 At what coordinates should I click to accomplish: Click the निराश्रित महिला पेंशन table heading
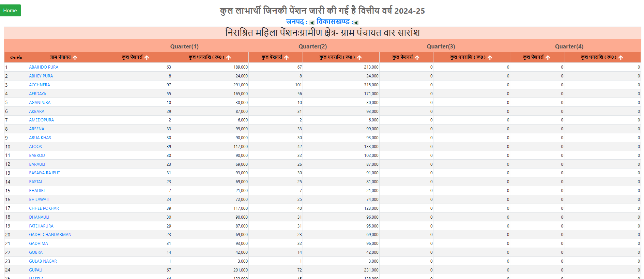pyautogui.click(x=322, y=33)
